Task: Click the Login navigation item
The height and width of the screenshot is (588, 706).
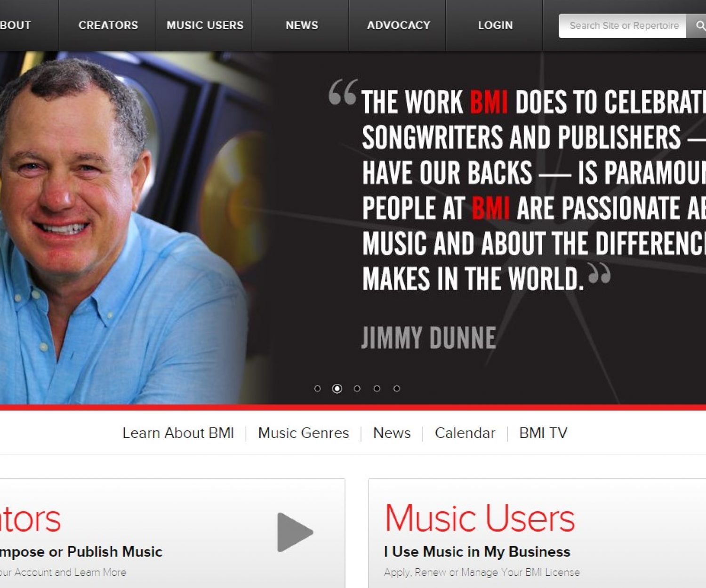Action: tap(495, 25)
